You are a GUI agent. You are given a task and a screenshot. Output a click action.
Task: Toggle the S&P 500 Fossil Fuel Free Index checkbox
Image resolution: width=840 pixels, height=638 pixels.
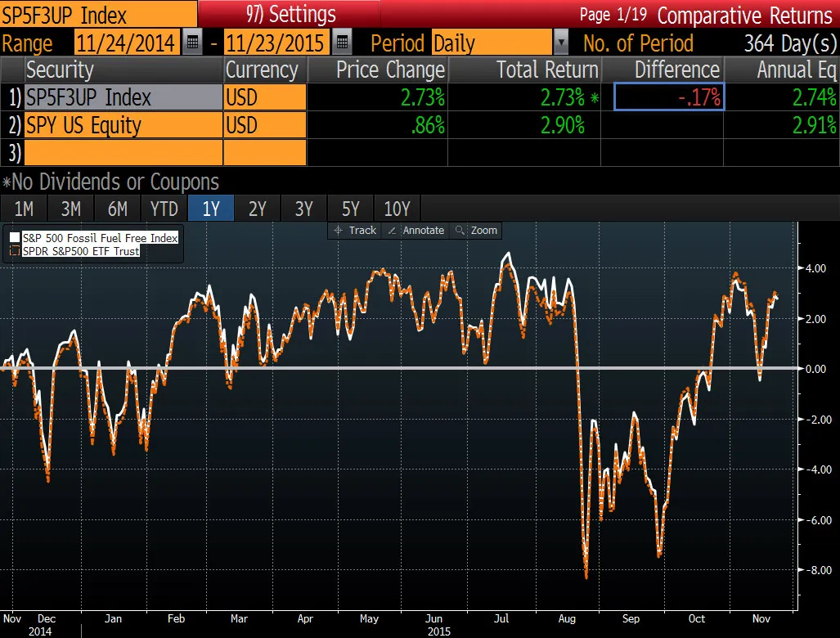click(x=14, y=237)
